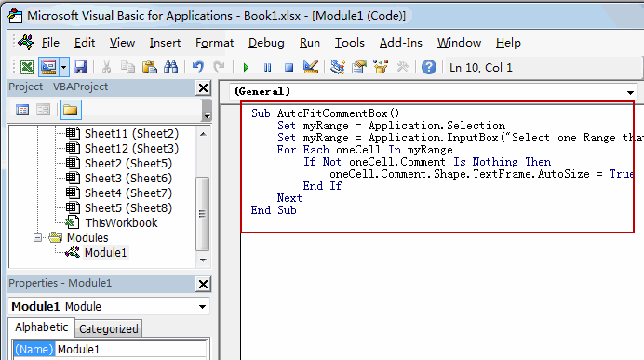Image resolution: width=644 pixels, height=360 pixels.
Task: Click the Cut scissors icon
Action: pyautogui.click(x=106, y=66)
